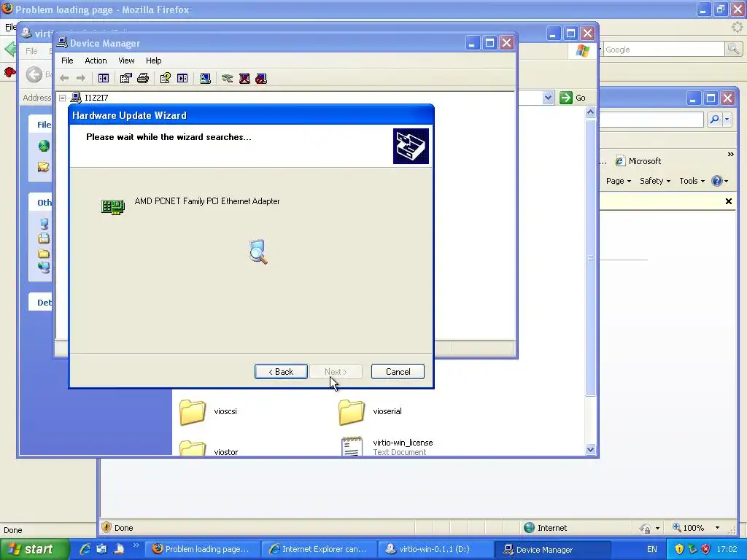Expand the Internet Explorer toolbar overflow chevron
This screenshot has width=747, height=560.
731,155
